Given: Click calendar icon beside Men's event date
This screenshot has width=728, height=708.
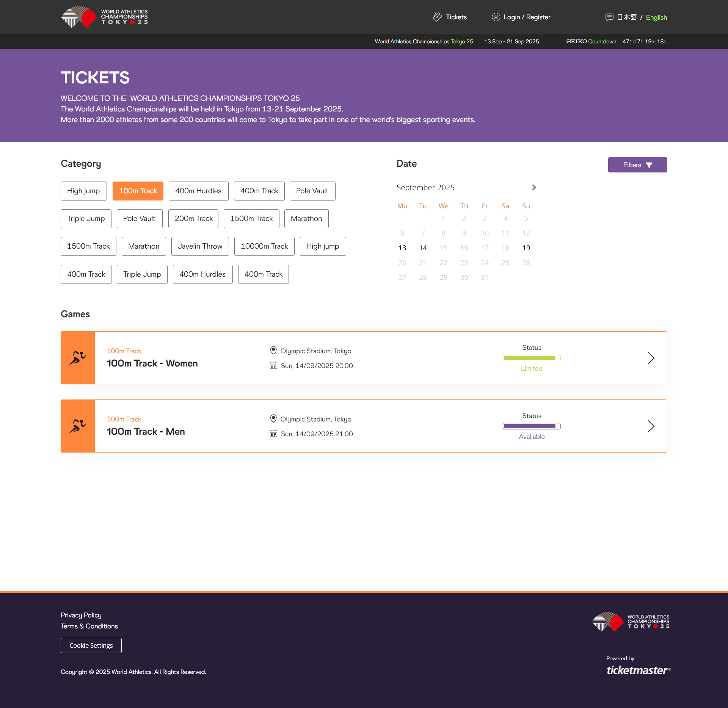Looking at the screenshot, I should coord(273,434).
